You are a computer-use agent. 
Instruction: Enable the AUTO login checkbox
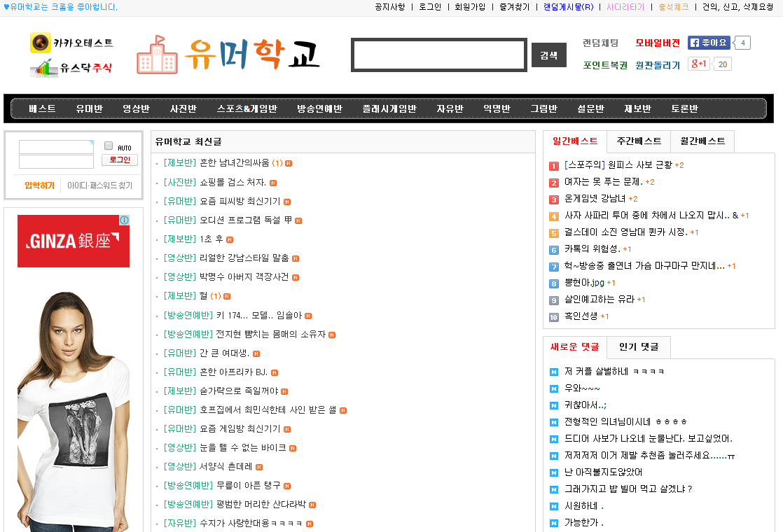(109, 146)
